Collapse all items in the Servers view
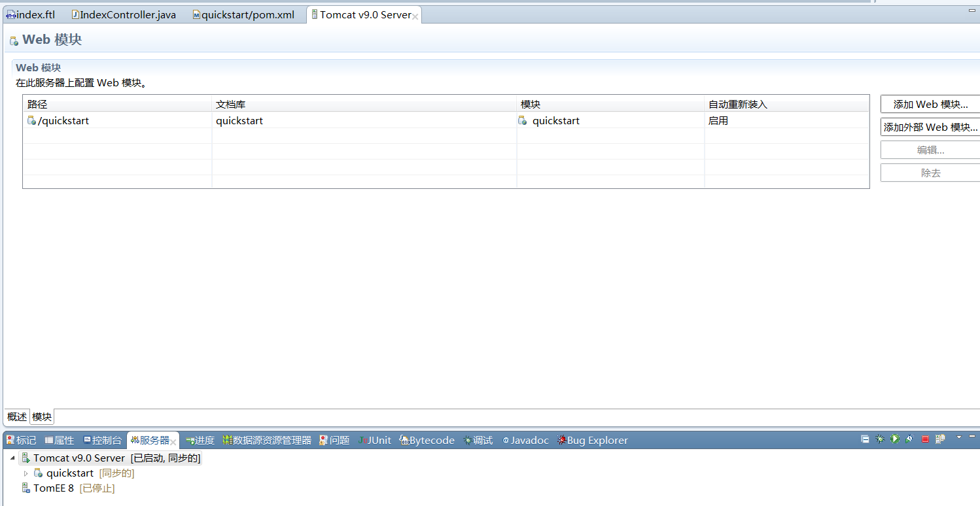 coord(865,439)
